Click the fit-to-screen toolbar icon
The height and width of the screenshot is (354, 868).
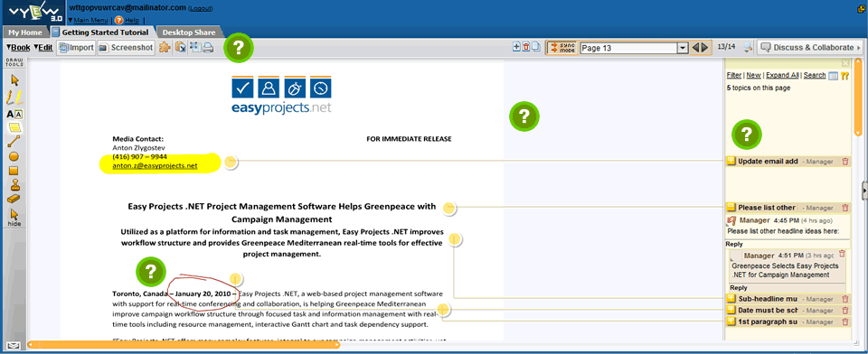click(195, 48)
